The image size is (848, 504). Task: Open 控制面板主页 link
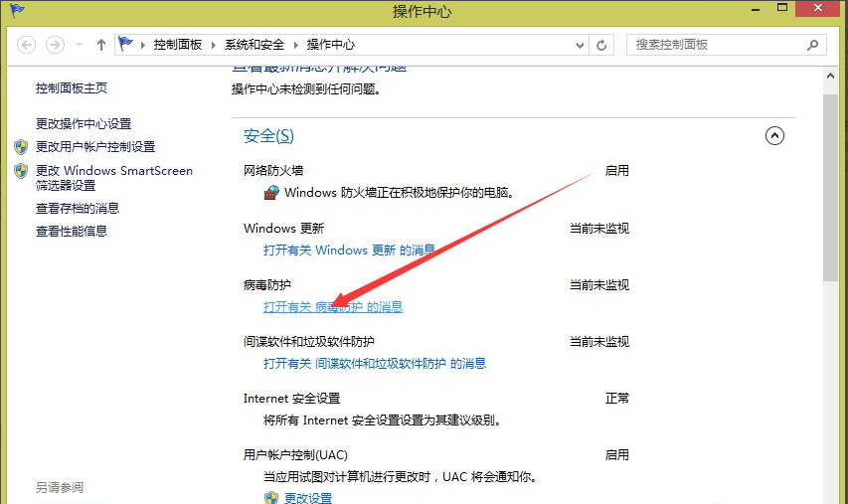pos(72,88)
